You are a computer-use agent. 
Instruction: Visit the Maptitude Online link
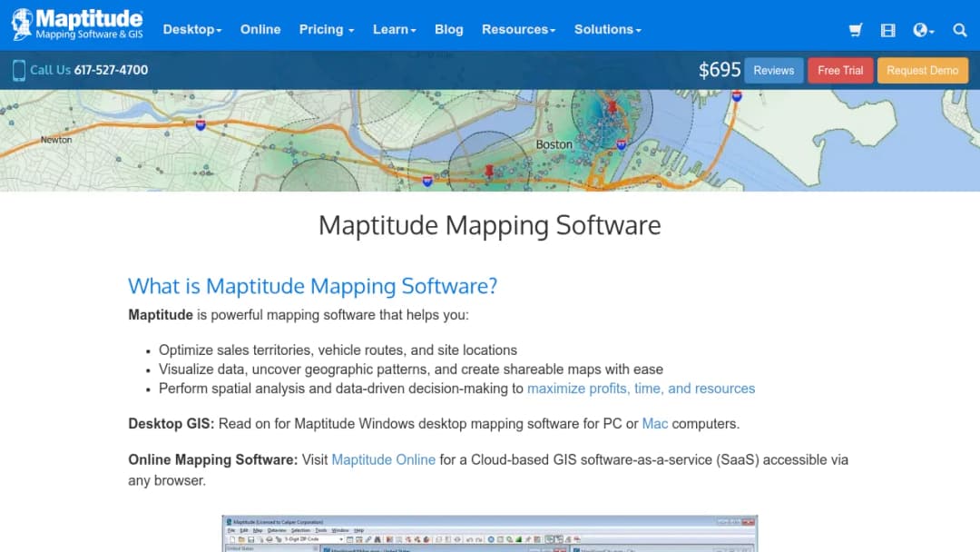click(x=383, y=459)
